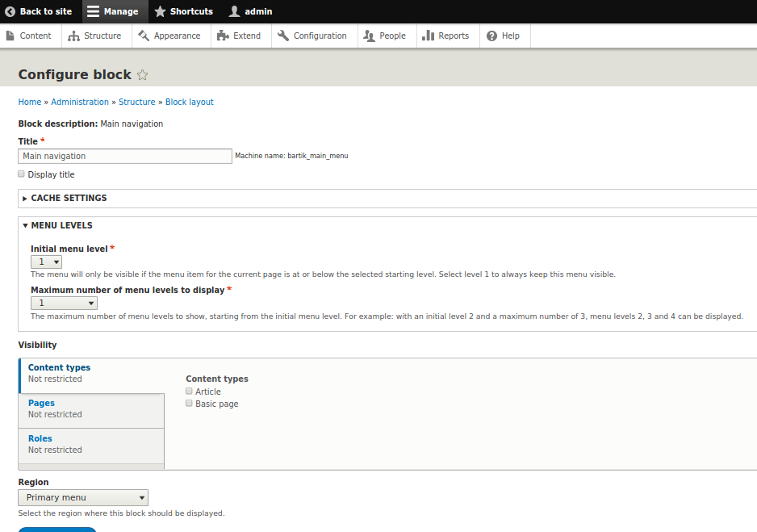Select the Roles visibility tab

tap(40, 438)
